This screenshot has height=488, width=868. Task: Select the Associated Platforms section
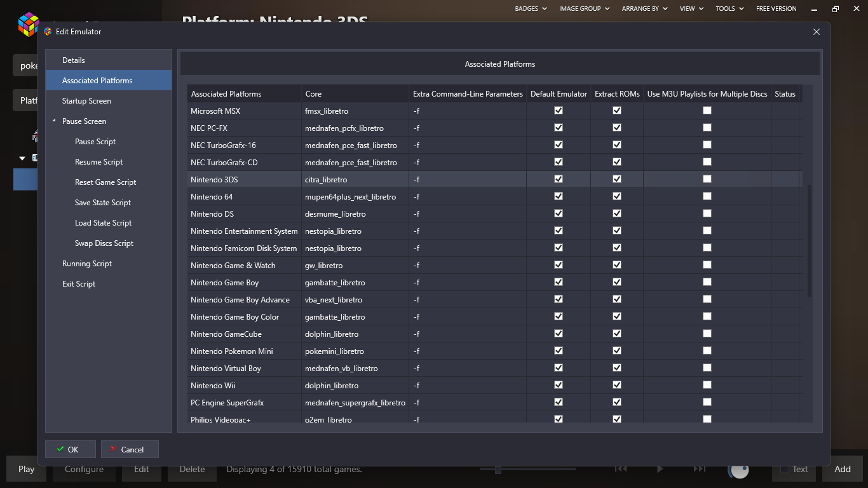(x=109, y=80)
